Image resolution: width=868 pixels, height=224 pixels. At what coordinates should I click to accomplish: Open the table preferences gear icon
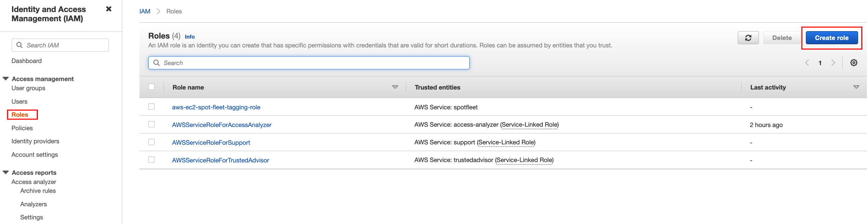point(854,63)
